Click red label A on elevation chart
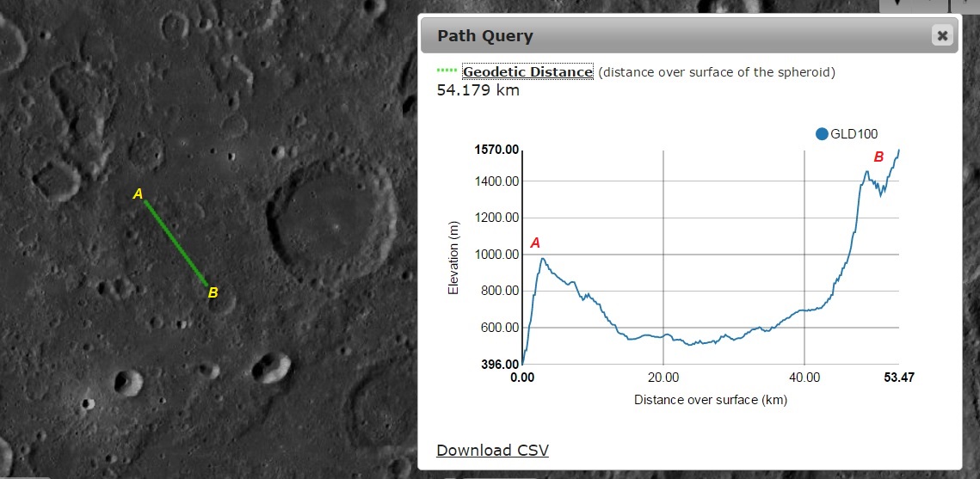 535,243
